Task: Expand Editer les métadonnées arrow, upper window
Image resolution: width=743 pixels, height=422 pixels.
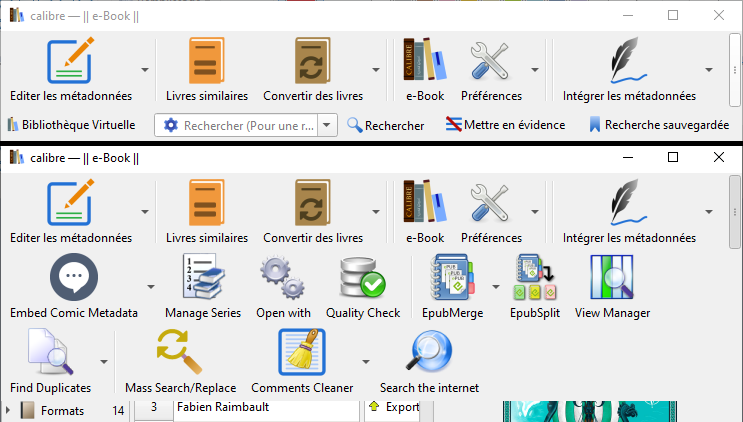Action: coord(145,70)
